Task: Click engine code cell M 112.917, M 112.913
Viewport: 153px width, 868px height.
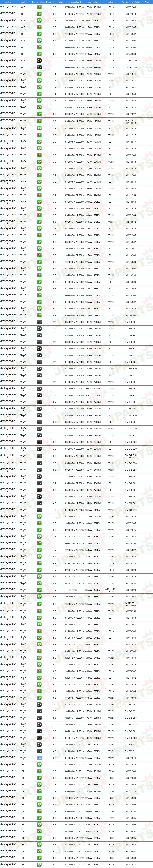Action: click(131, 122)
